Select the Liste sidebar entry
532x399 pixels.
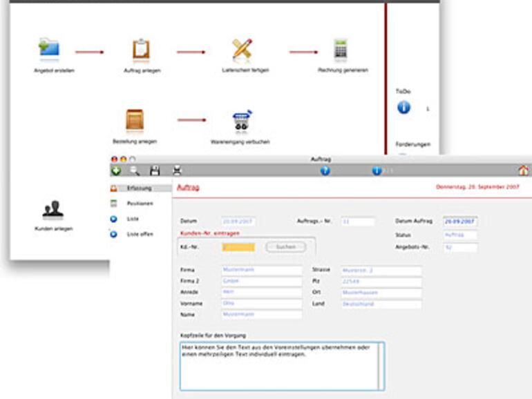(x=133, y=219)
